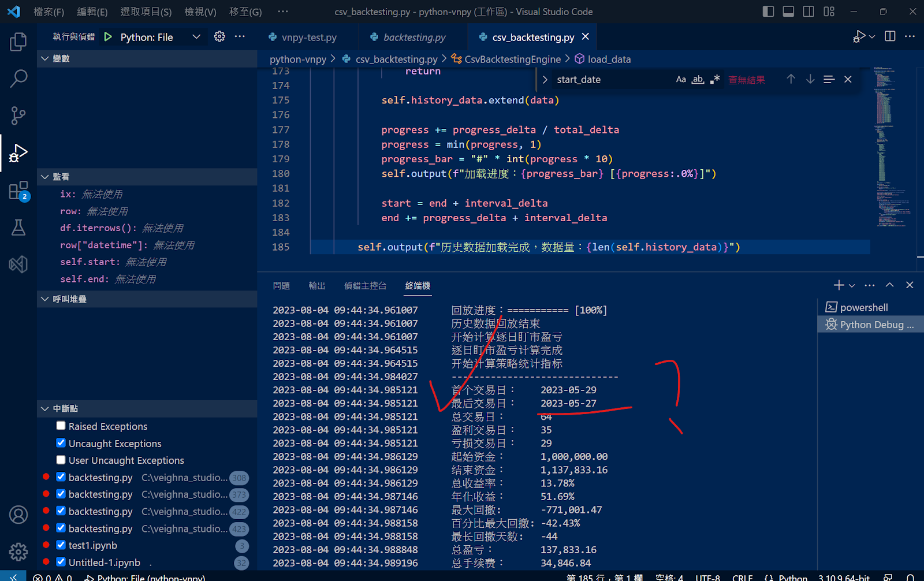Uncheck backtesting.py breakpoint at line 373

(61, 494)
